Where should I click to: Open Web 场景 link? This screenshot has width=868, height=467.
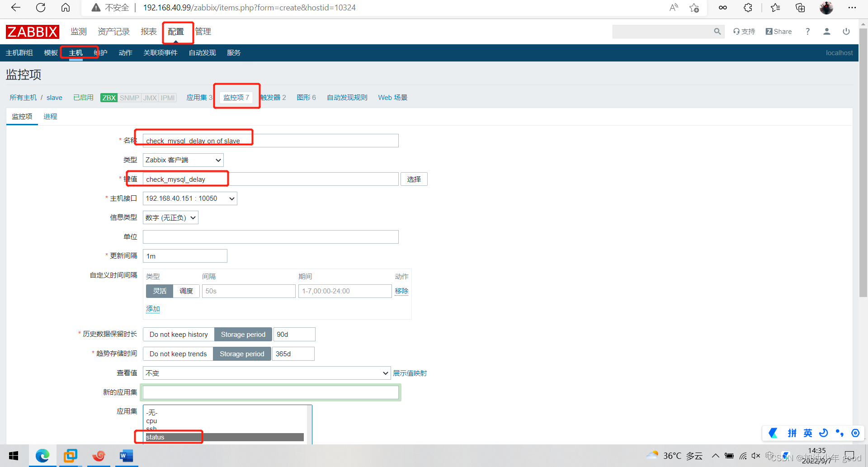[x=392, y=97]
